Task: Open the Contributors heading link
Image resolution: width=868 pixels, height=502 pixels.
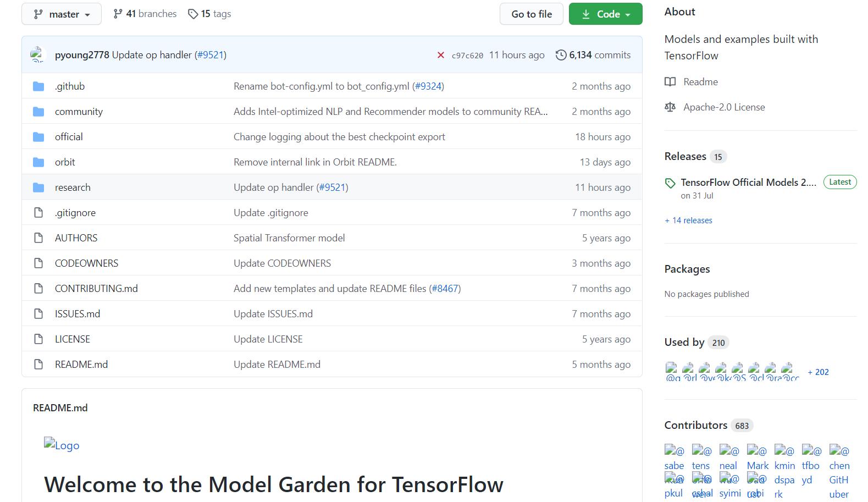Action: pos(695,425)
